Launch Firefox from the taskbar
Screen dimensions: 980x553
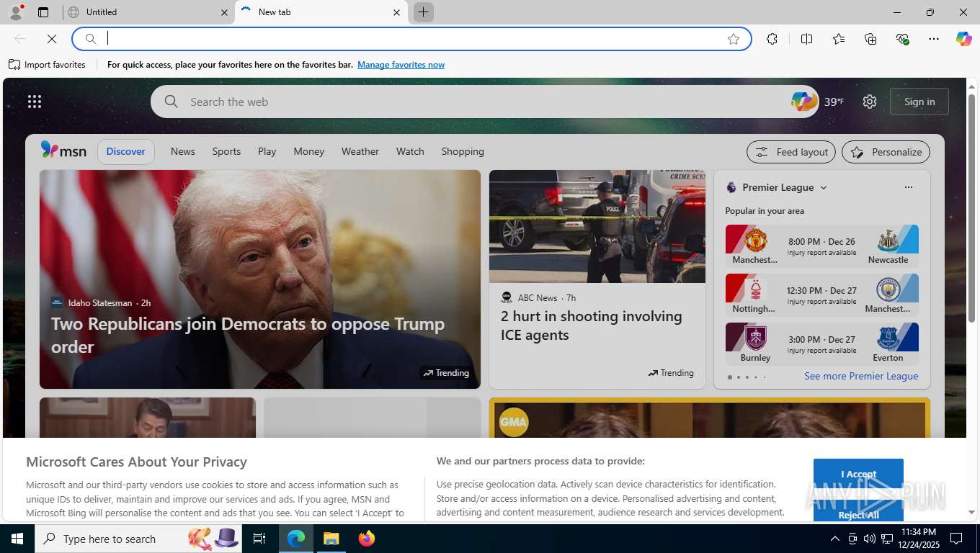(x=367, y=539)
